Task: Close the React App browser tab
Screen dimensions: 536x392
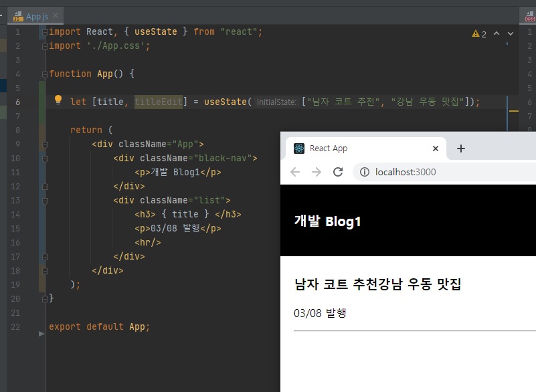Action: click(436, 149)
